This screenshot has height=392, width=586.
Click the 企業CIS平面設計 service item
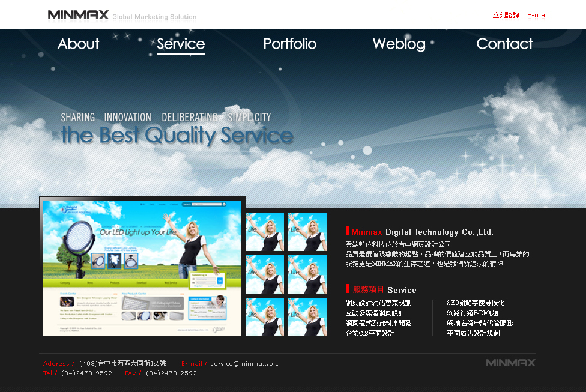(x=370, y=333)
